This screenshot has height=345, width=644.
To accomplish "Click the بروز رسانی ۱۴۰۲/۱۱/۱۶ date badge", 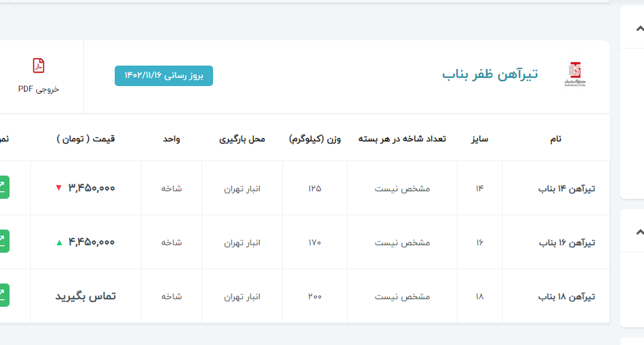I will [x=164, y=76].
